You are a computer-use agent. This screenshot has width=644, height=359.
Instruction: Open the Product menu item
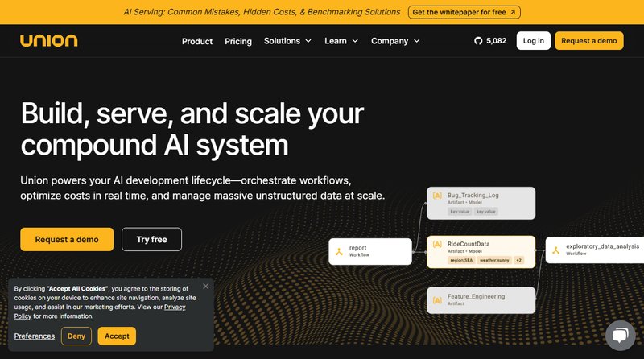click(197, 41)
